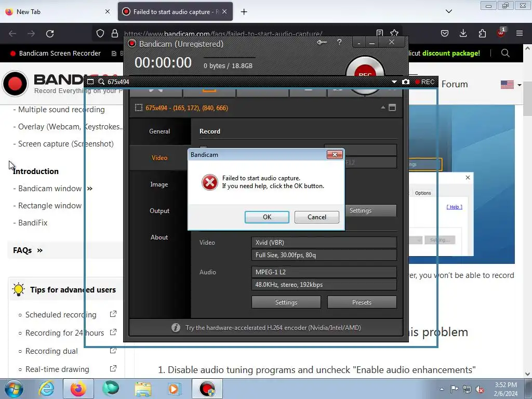Image resolution: width=532 pixels, height=399 pixels.
Task: Click the website search magnifier icon
Action: [505, 54]
